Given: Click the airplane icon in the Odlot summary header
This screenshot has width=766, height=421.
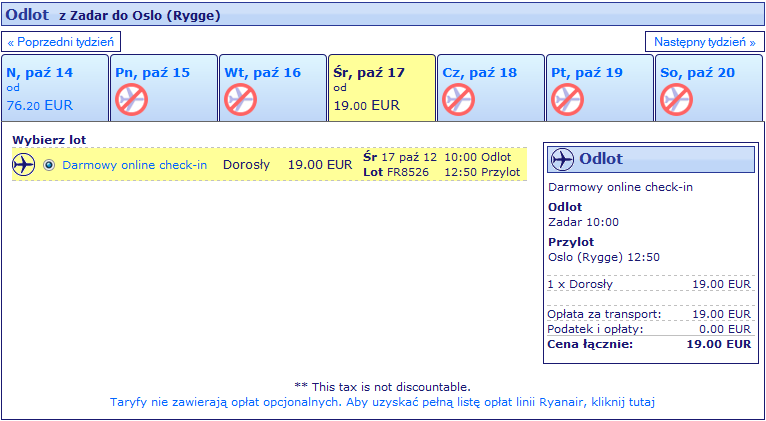Looking at the screenshot, I should [x=562, y=159].
